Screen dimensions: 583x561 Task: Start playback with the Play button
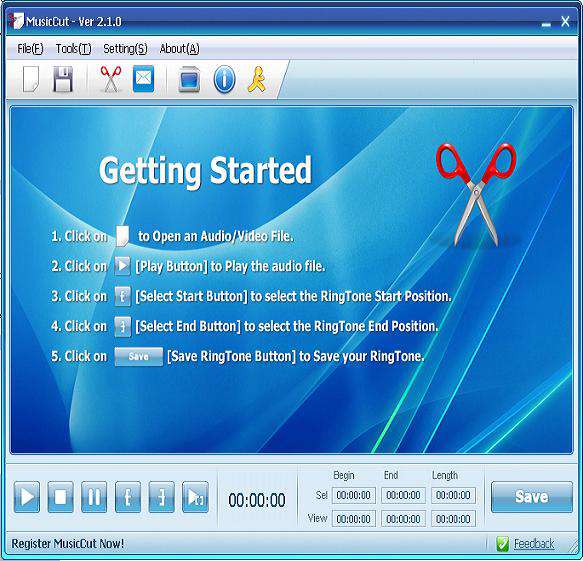(27, 497)
